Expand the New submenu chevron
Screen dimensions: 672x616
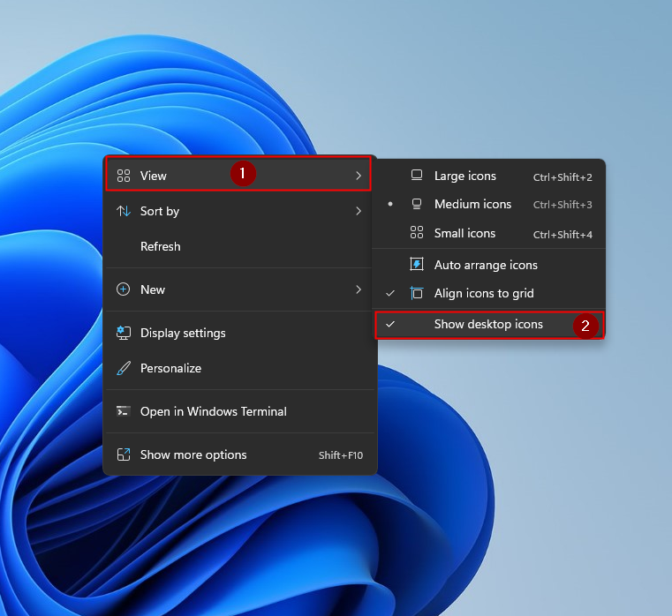tap(358, 289)
